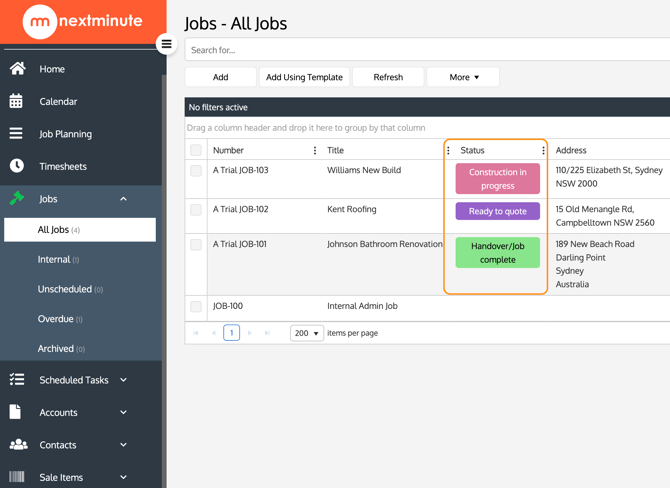Image resolution: width=670 pixels, height=488 pixels.
Task: Click the pink Construction in progress status
Action: (x=497, y=179)
